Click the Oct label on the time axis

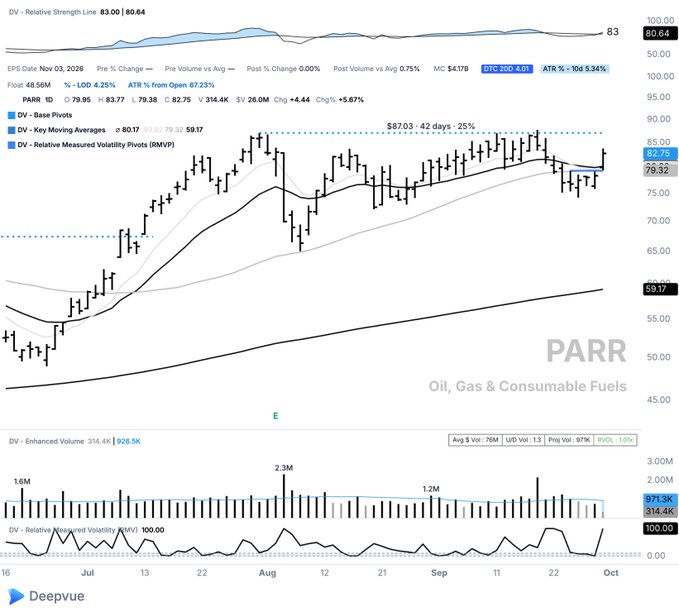[x=611, y=573]
